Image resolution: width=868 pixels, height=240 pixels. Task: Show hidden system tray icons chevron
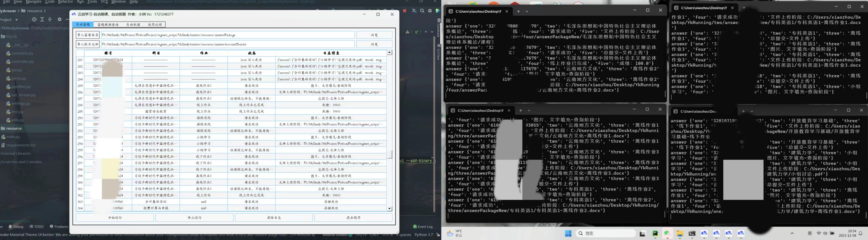(x=792, y=233)
